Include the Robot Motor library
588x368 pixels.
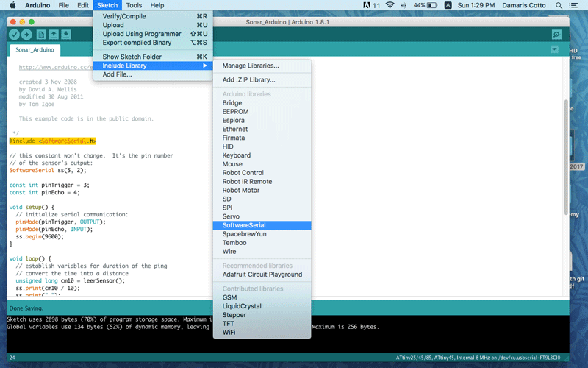coord(262,191)
